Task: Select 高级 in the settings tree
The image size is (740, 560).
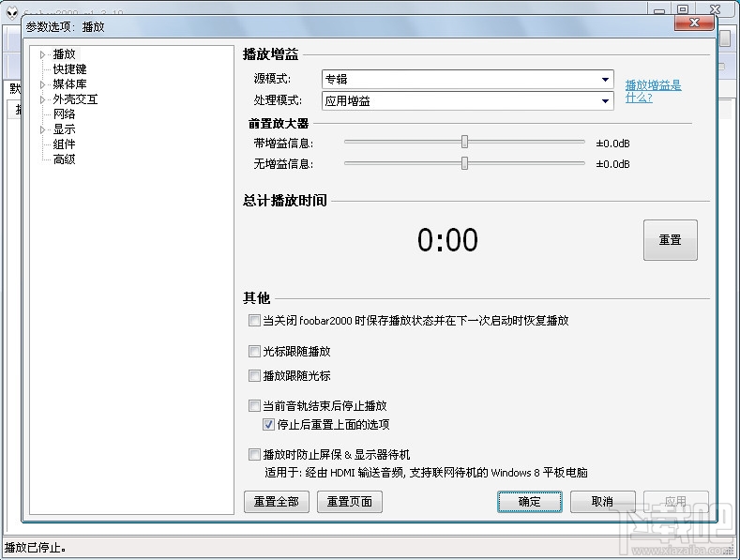Action: pos(64,159)
